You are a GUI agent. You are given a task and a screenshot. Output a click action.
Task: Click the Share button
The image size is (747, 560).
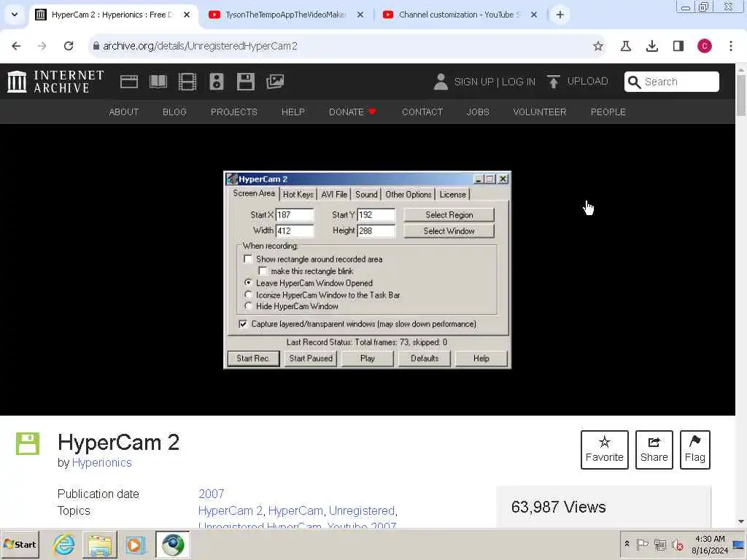point(654,449)
